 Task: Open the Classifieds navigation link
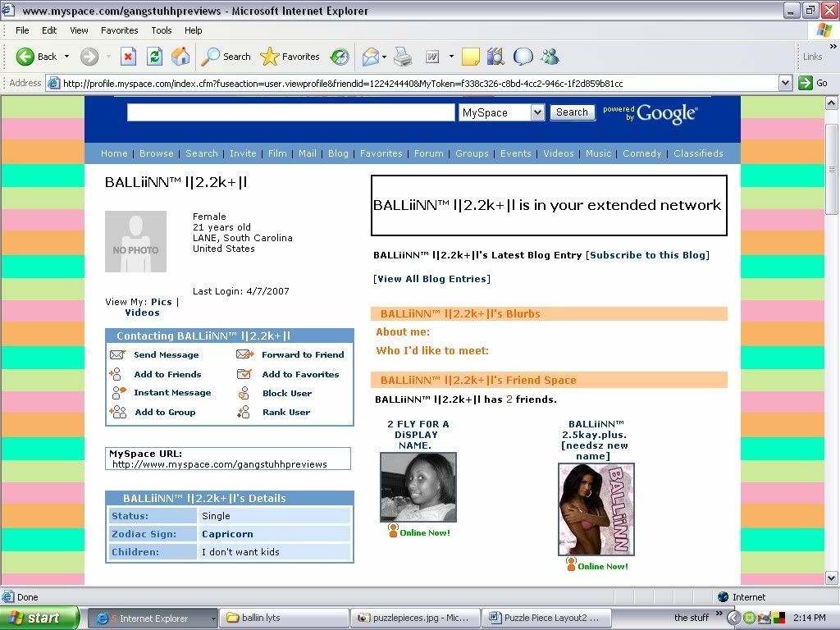pyautogui.click(x=699, y=153)
